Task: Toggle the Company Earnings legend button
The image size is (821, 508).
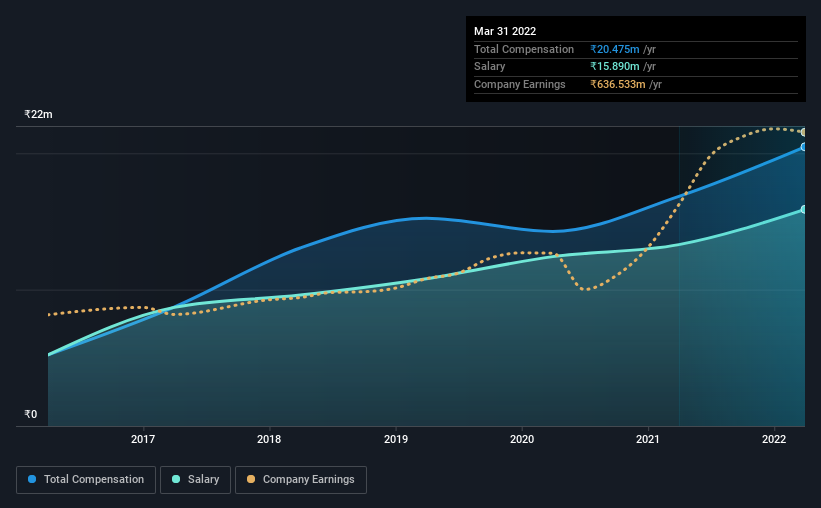Action: pos(301,480)
